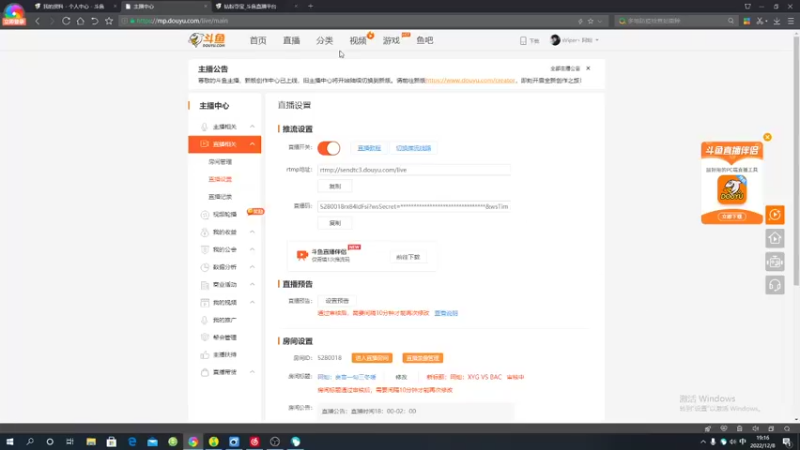Click the 设置预告 button
This screenshot has height=450, width=800.
tap(337, 301)
